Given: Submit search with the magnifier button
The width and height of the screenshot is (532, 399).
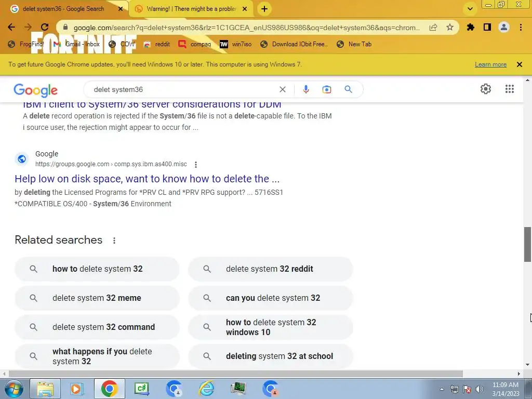Looking at the screenshot, I should point(348,89).
